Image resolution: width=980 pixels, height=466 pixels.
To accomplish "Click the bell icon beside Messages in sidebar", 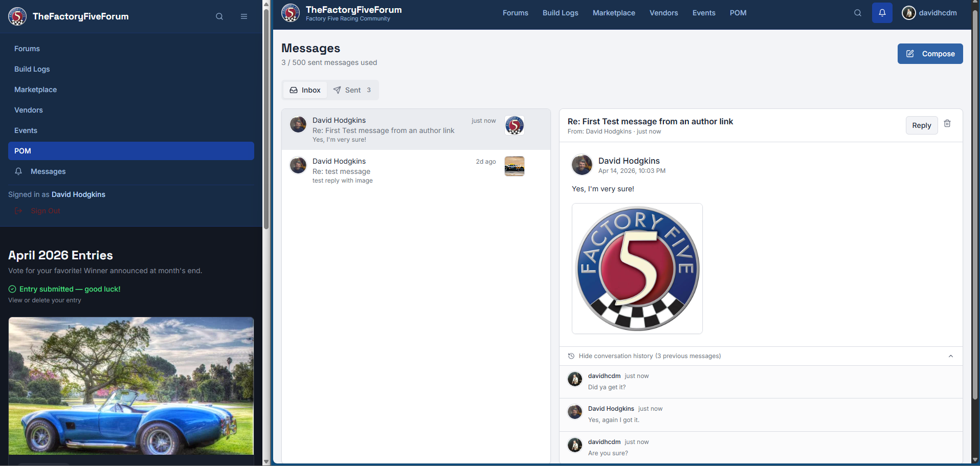I will [x=18, y=171].
